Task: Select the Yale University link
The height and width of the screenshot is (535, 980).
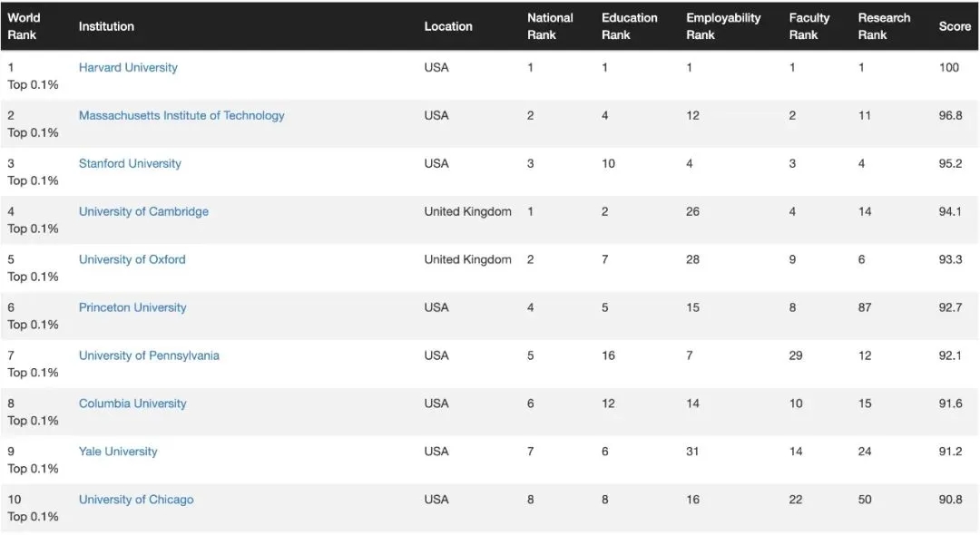Action: pyautogui.click(x=118, y=452)
